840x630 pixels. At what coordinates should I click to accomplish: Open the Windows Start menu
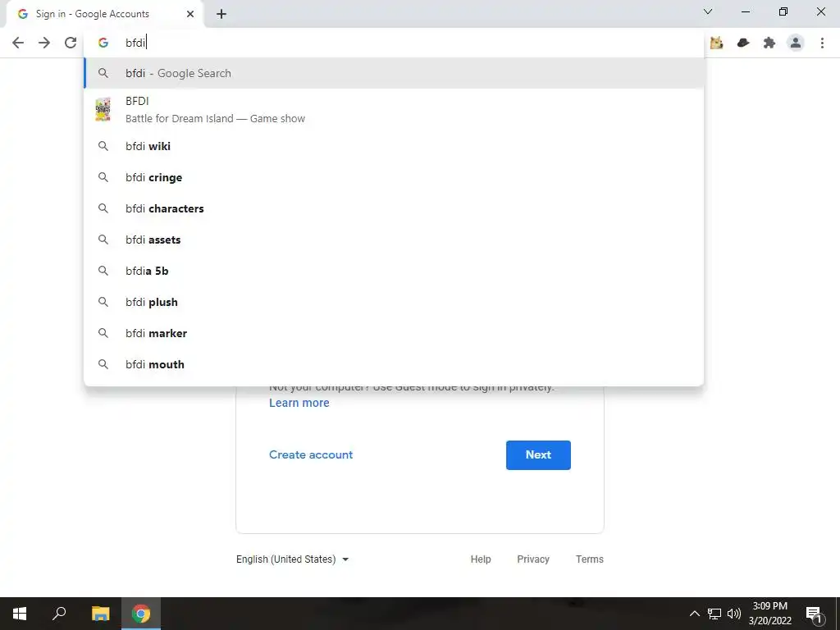click(20, 614)
